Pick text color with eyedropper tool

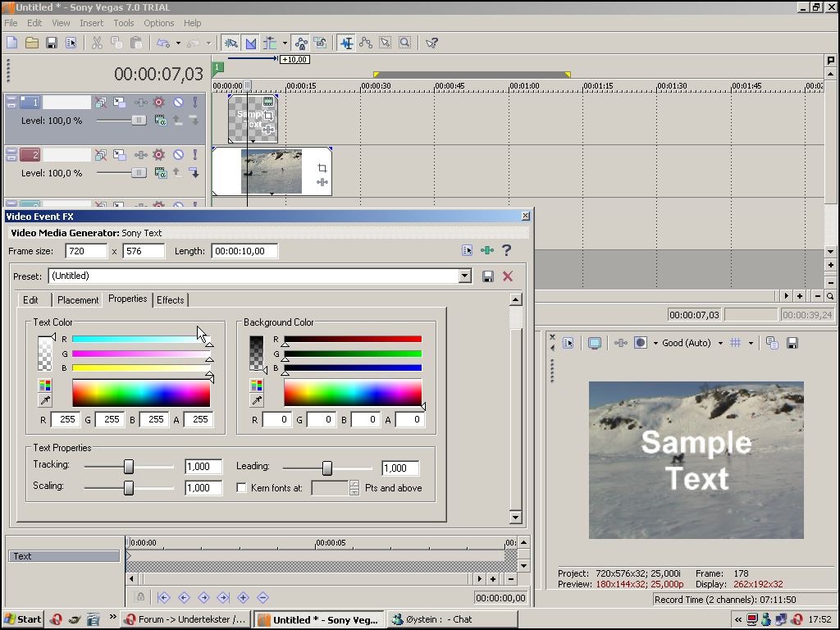pos(45,400)
